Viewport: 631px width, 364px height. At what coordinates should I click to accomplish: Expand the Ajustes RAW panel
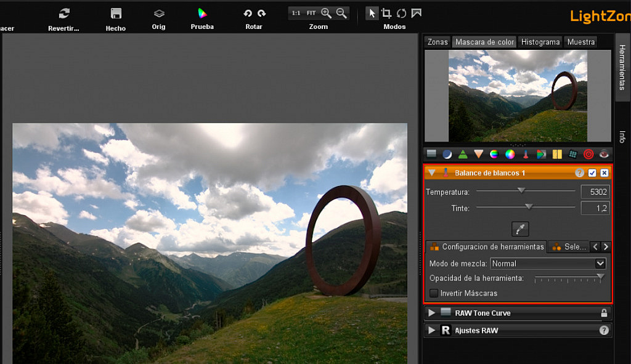pyautogui.click(x=431, y=330)
